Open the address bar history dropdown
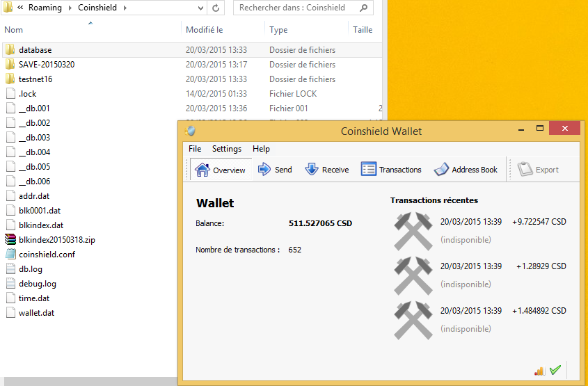 pyautogui.click(x=200, y=8)
